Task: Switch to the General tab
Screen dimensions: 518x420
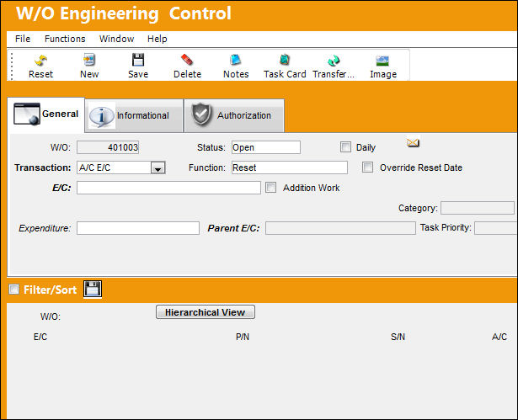Action: point(46,114)
